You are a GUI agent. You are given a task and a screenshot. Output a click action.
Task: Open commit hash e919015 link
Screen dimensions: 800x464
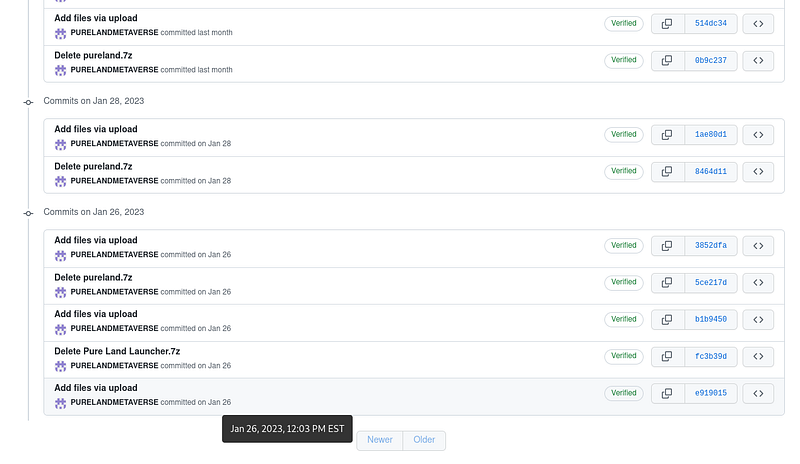coord(711,394)
